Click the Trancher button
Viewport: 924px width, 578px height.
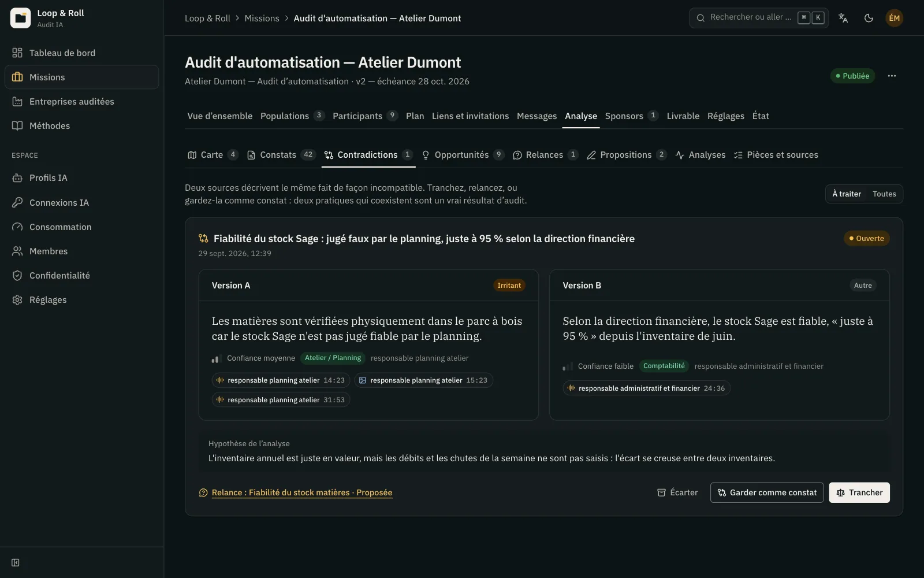click(x=859, y=492)
